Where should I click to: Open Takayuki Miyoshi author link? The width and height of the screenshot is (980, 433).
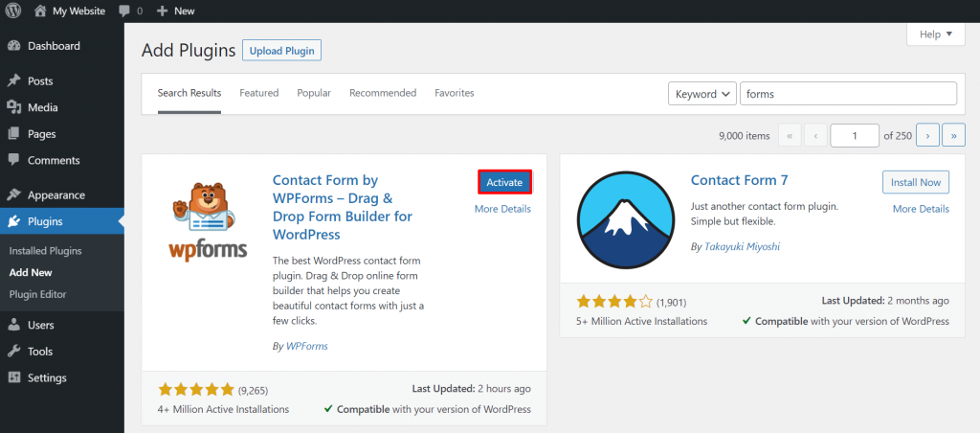click(x=742, y=246)
